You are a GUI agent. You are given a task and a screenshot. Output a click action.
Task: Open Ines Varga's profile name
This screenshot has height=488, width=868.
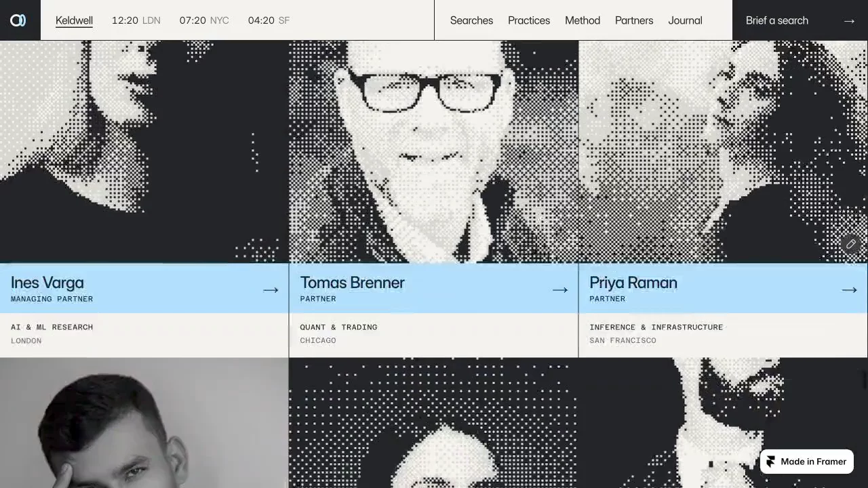[47, 283]
